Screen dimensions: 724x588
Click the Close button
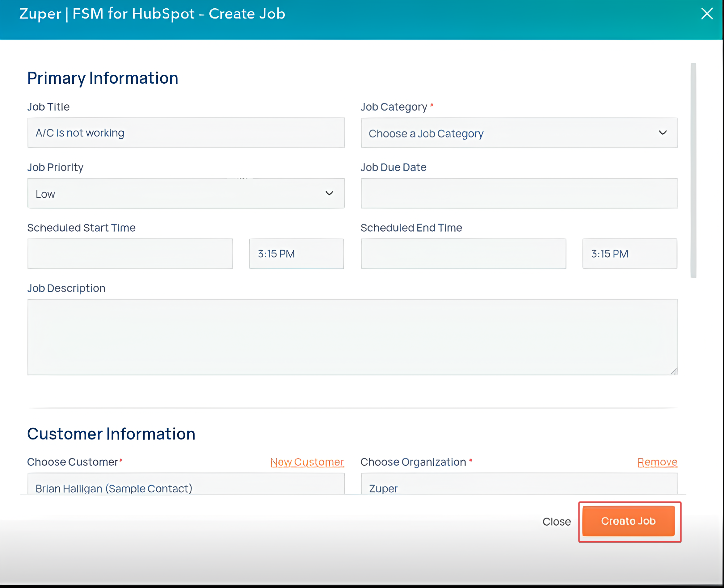click(x=557, y=522)
